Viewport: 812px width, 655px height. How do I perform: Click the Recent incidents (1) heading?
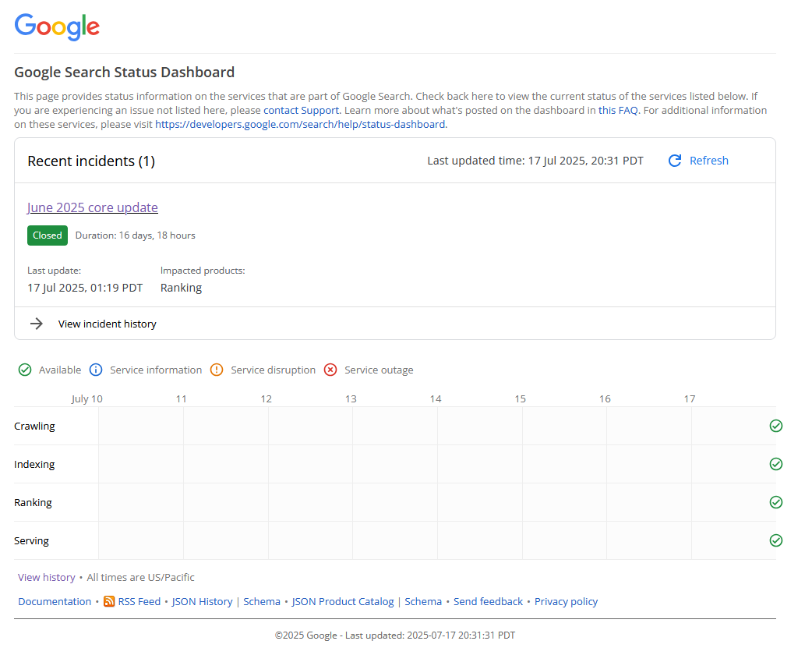pos(91,161)
